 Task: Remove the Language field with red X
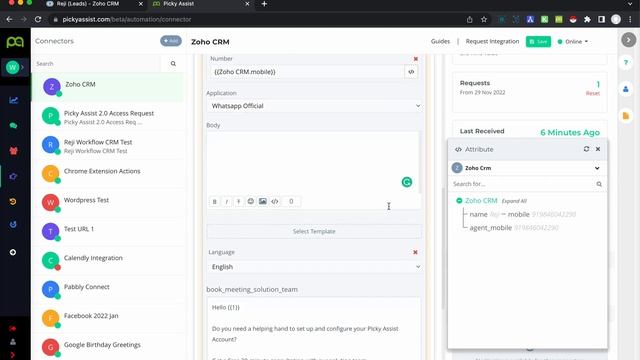[416, 252]
